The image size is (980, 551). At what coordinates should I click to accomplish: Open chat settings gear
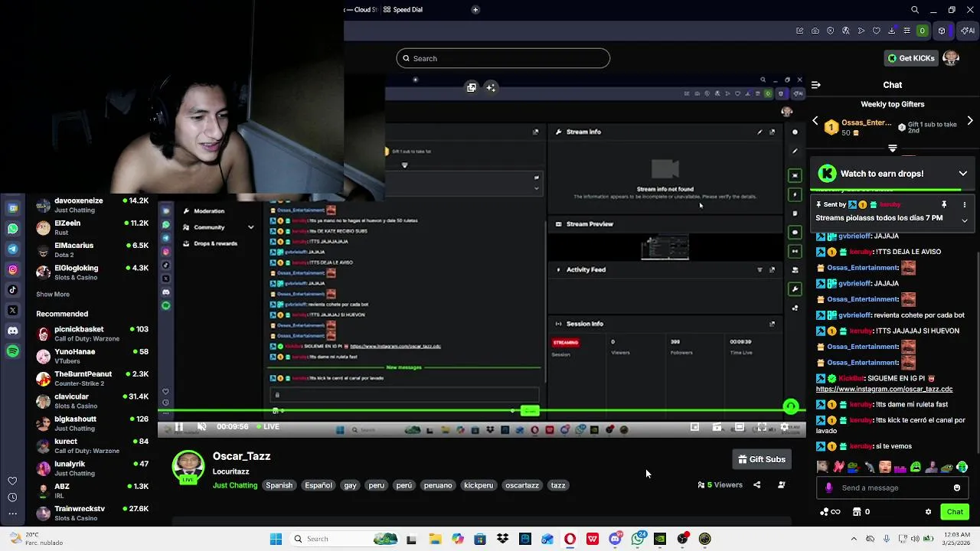click(x=929, y=512)
